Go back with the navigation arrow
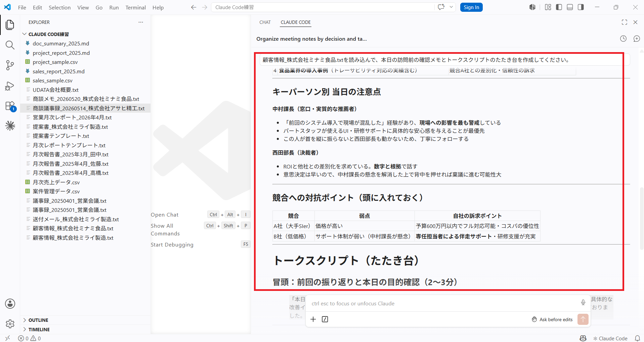Image resolution: width=644 pixels, height=342 pixels. pyautogui.click(x=194, y=7)
